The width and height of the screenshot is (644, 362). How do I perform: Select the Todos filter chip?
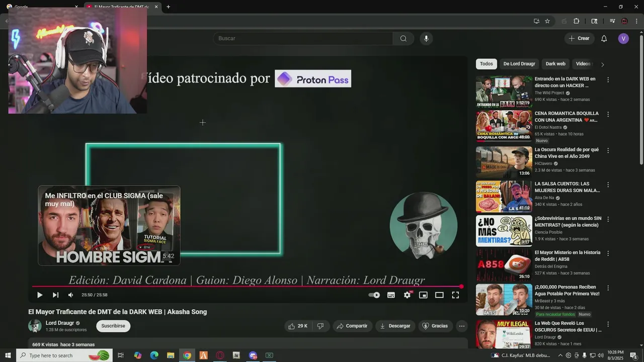click(487, 64)
